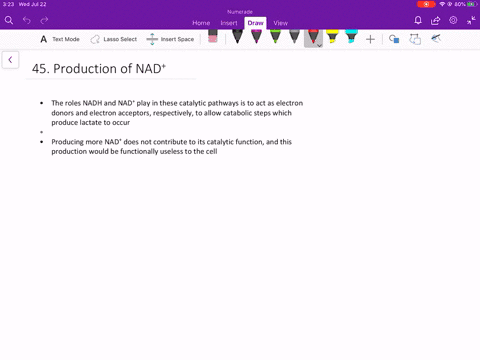
Task: Click the empty middle bullet point
Action: (42, 132)
